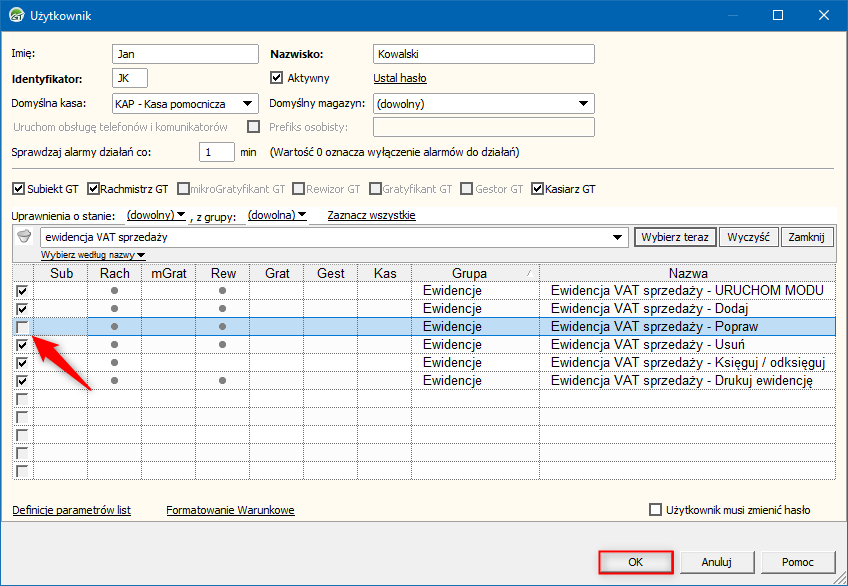The image size is (848, 586).
Task: Open the Domyślna kasa dropdown
Action: (247, 104)
